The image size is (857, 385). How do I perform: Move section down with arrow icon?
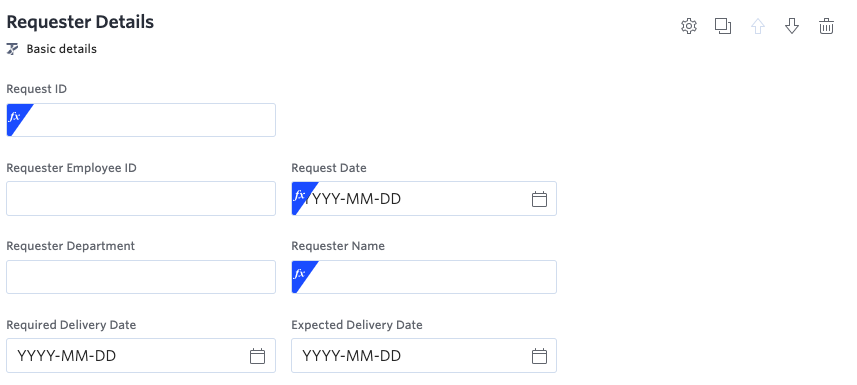[792, 26]
